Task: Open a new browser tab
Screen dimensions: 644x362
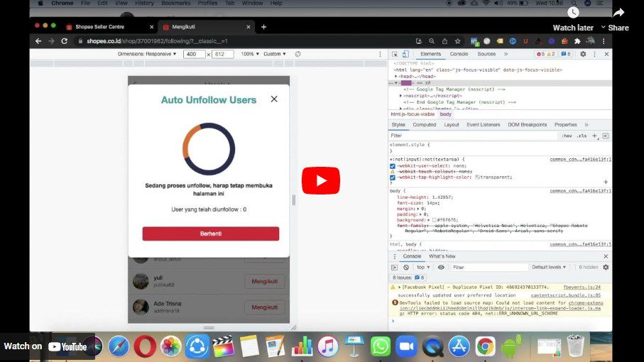Action: click(x=263, y=27)
